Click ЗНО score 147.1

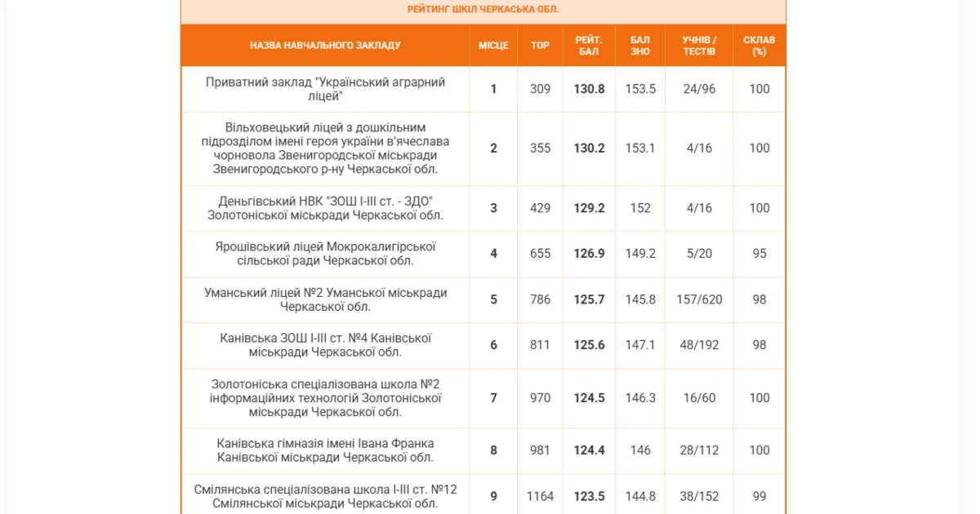[x=640, y=345]
